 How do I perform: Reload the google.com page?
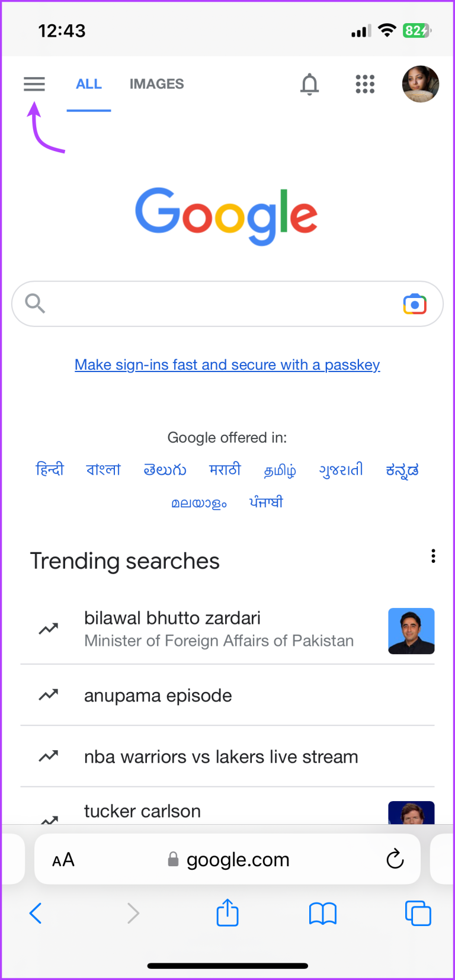(x=395, y=859)
